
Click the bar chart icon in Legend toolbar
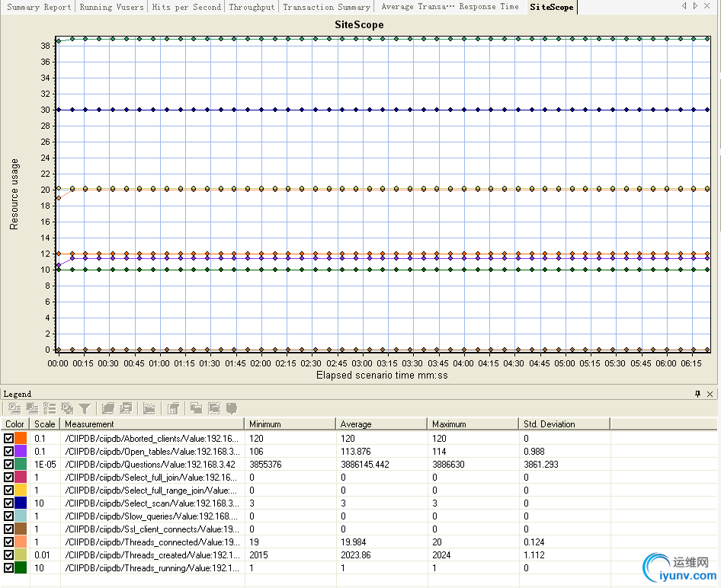[173, 409]
